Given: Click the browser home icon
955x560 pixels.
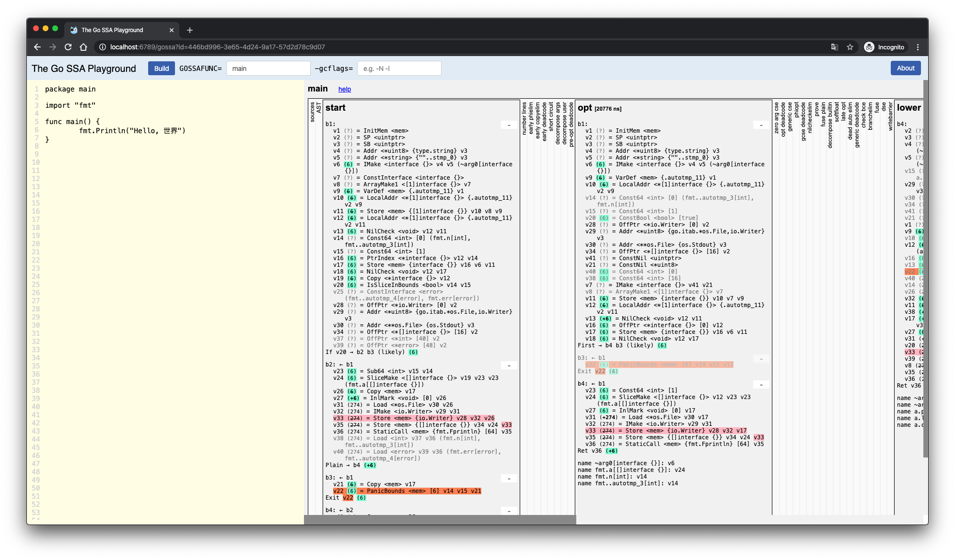Looking at the screenshot, I should (83, 47).
